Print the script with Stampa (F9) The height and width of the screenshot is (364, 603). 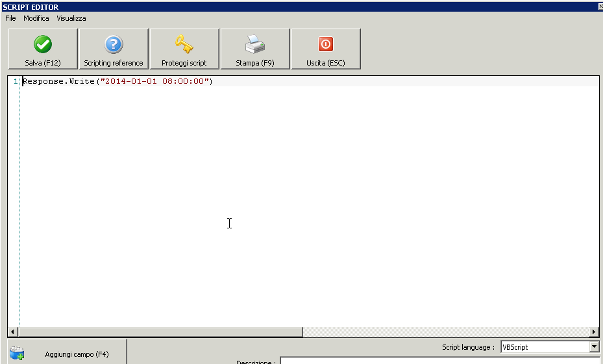(255, 49)
